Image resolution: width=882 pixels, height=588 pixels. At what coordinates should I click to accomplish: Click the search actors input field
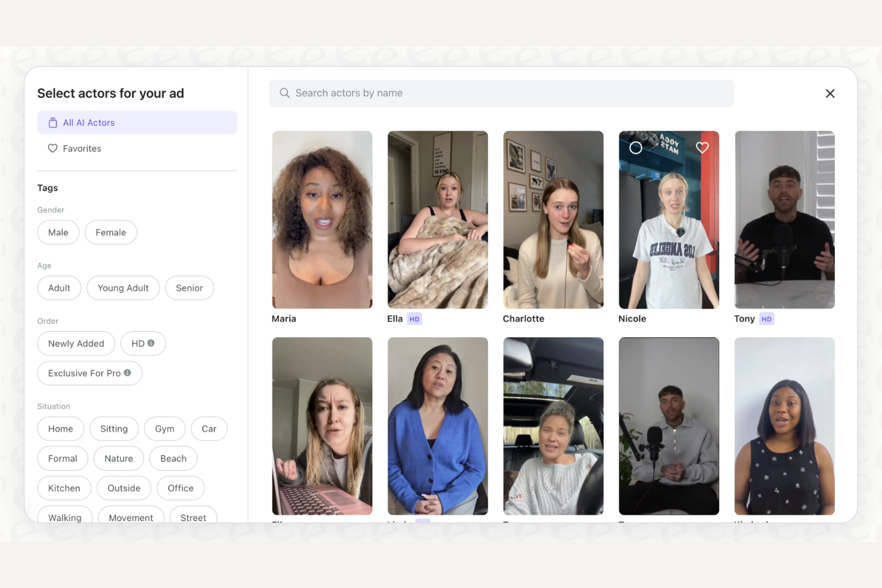coord(501,93)
